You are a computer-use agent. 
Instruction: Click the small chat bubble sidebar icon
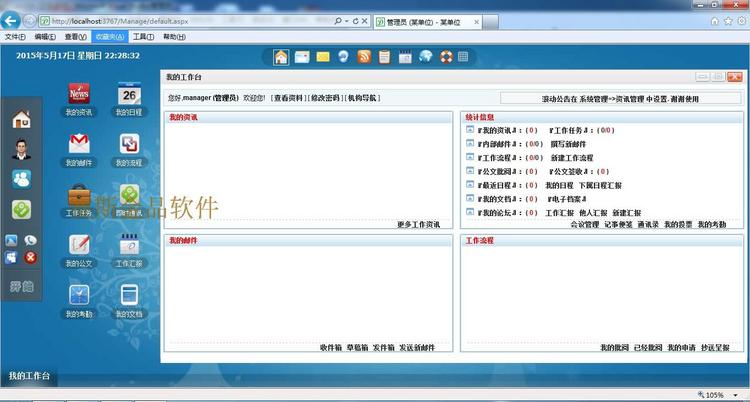(31, 241)
